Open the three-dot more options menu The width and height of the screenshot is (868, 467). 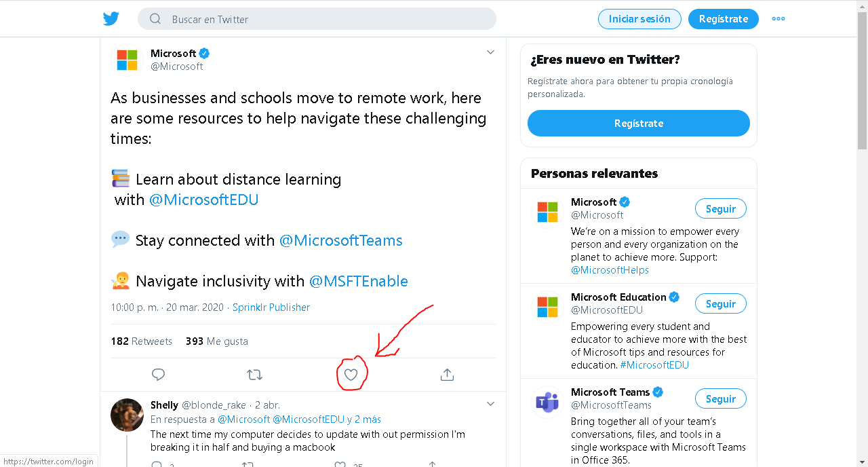click(x=778, y=19)
